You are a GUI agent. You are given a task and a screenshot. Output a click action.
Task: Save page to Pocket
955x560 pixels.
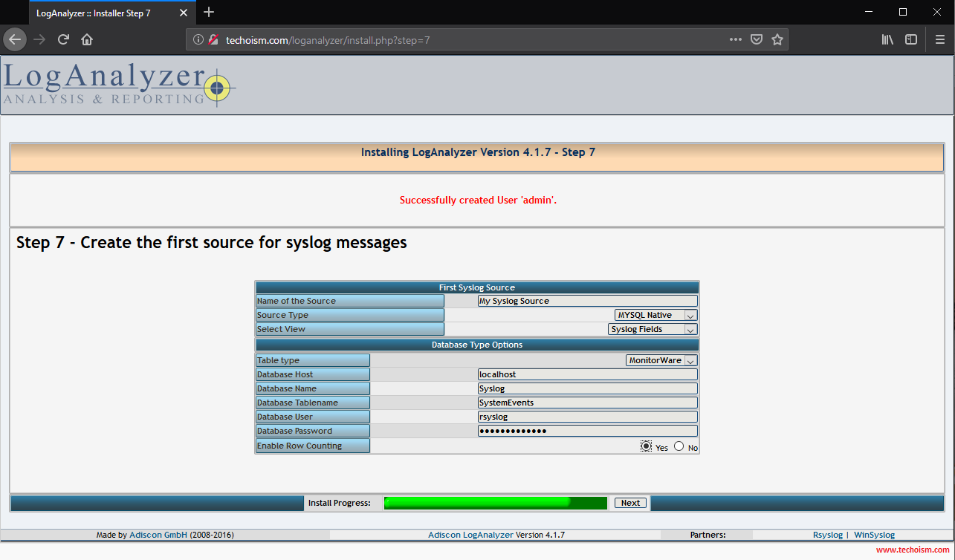757,40
